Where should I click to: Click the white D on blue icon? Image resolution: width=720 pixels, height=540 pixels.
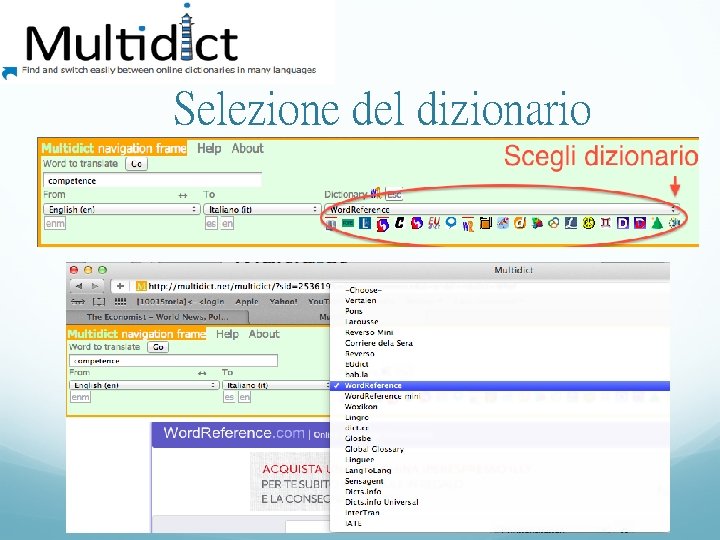623,223
